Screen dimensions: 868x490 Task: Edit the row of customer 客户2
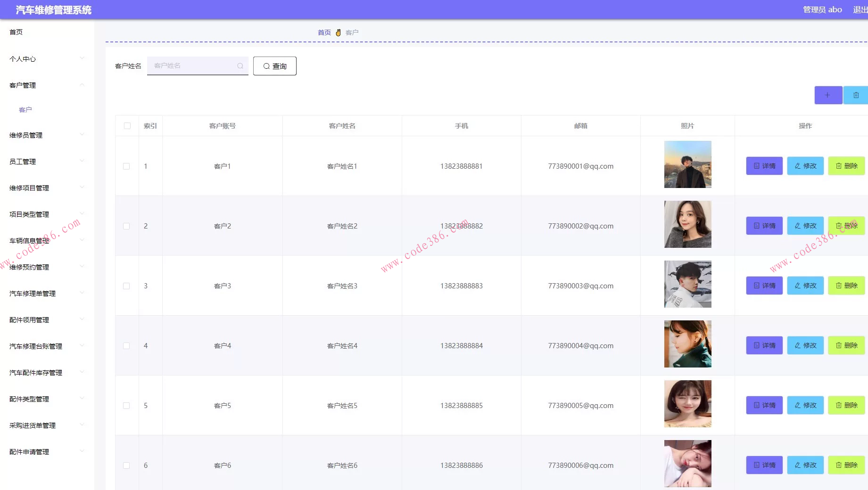tap(805, 226)
